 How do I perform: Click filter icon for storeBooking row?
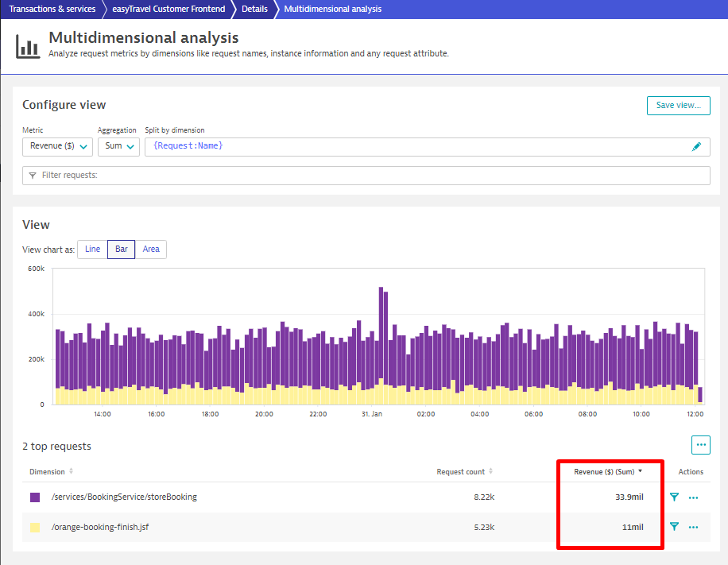click(674, 497)
